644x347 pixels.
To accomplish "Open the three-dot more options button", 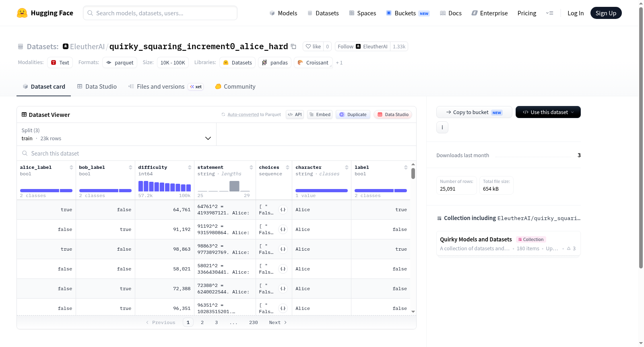I will [442, 127].
